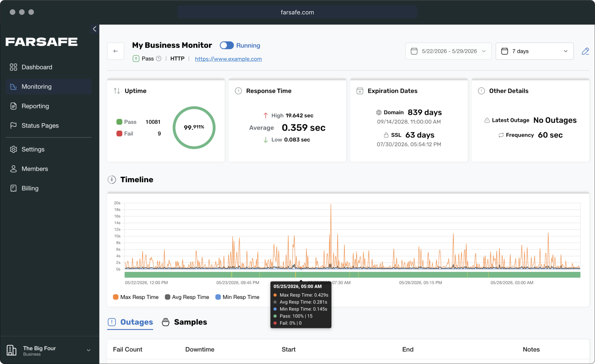Click the Samples bucket icon

(x=166, y=322)
